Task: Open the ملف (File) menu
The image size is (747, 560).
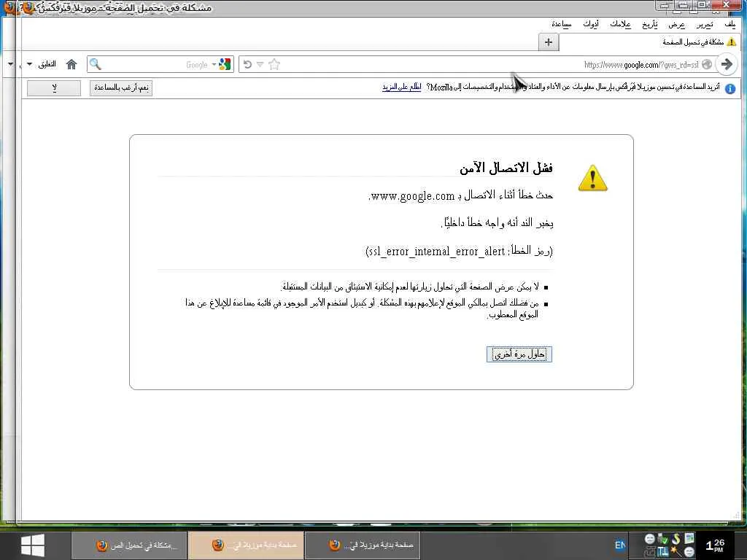Action: click(x=729, y=24)
